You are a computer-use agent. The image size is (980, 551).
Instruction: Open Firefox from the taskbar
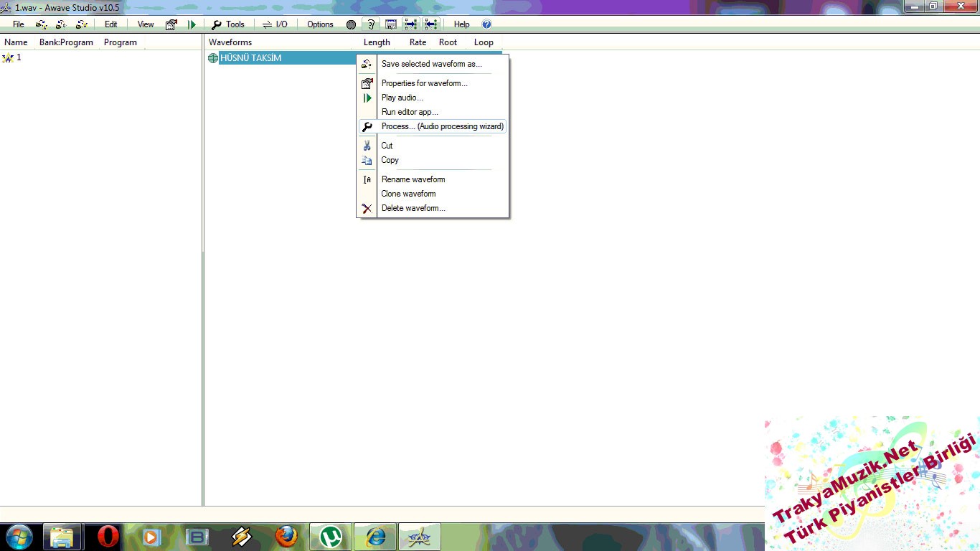pyautogui.click(x=286, y=537)
